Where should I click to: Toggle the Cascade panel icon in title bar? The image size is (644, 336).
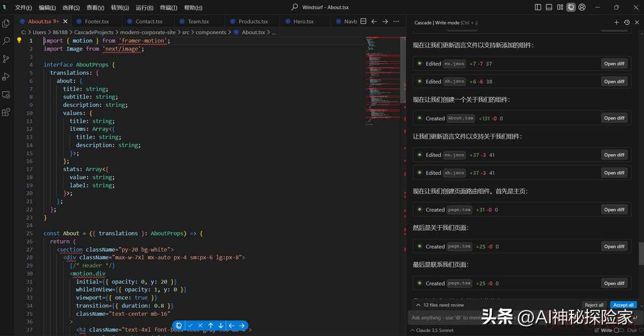tap(571, 7)
